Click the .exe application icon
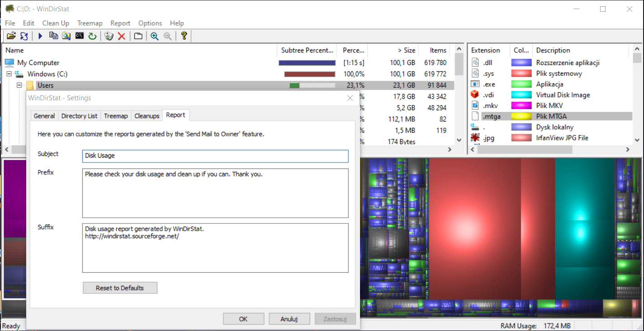Viewport: 644px width, 331px height. coord(475,84)
